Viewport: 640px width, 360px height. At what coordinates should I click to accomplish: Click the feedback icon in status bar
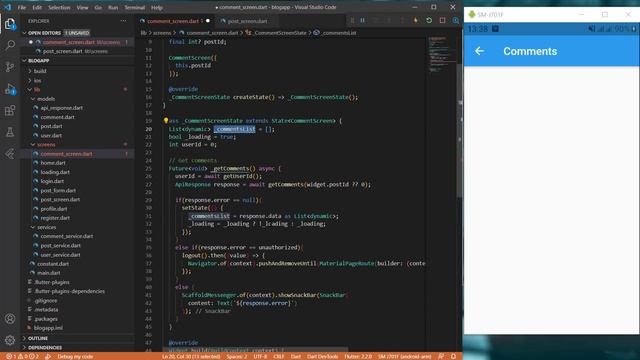click(x=441, y=356)
